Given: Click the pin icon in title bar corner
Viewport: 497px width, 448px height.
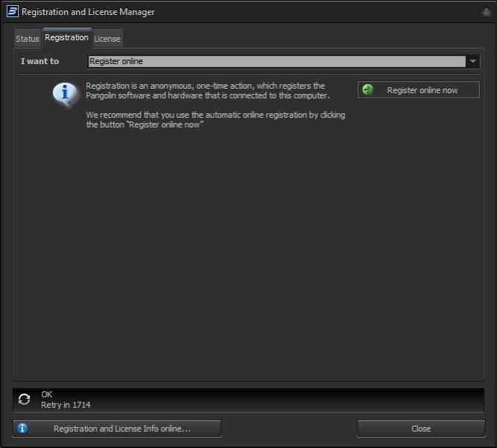Looking at the screenshot, I should point(486,12).
